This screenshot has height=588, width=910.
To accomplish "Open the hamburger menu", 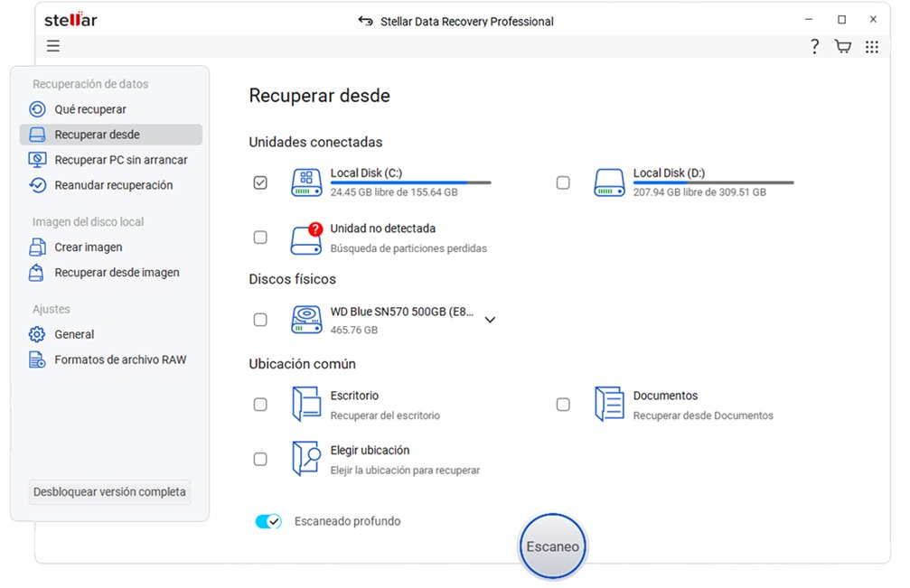I will [x=53, y=46].
